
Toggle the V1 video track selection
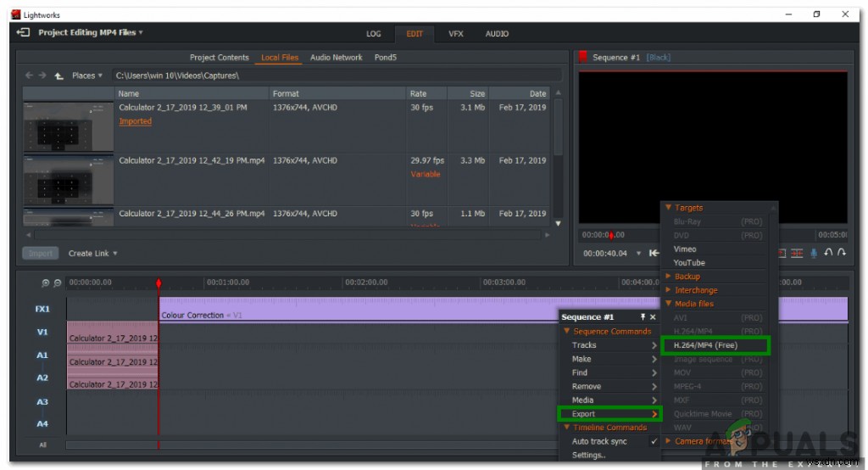(x=42, y=333)
